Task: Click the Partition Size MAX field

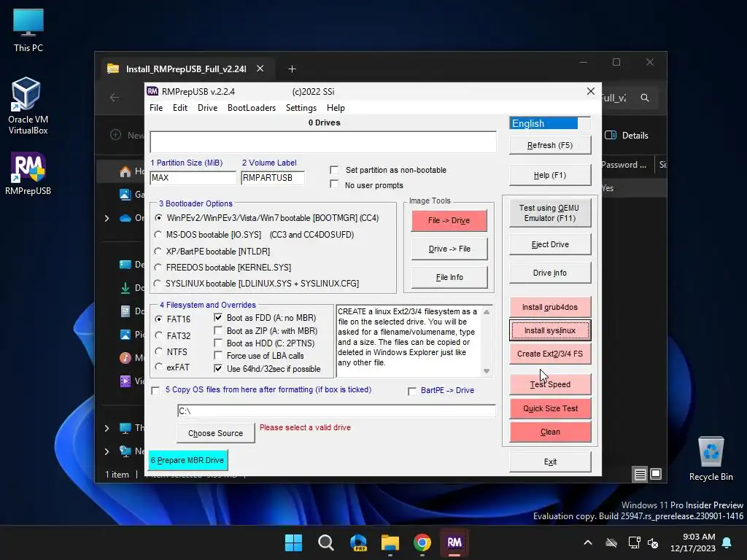Action: point(193,178)
